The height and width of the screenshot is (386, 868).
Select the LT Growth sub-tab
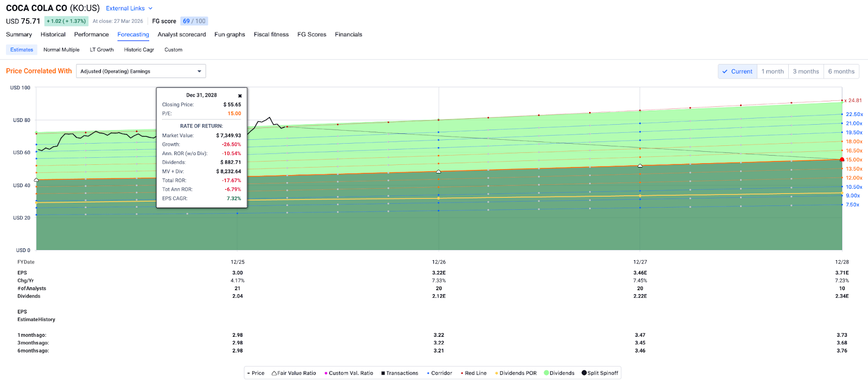pyautogui.click(x=102, y=49)
